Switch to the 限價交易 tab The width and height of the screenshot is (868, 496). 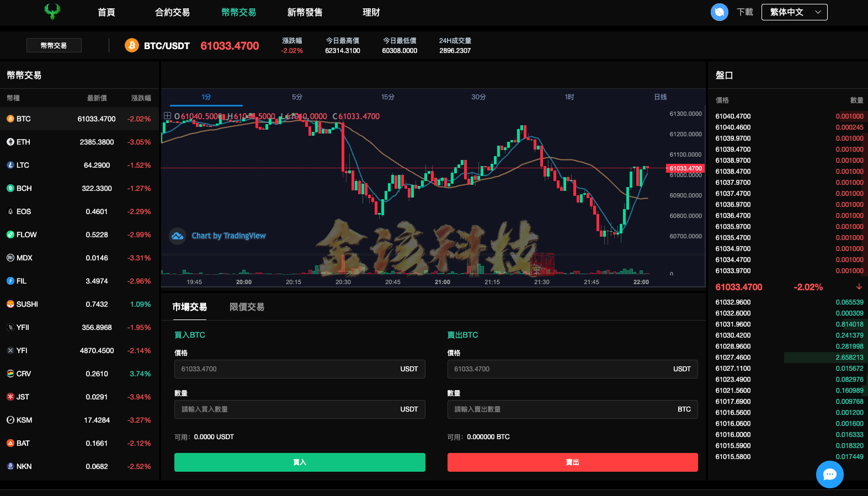point(247,307)
